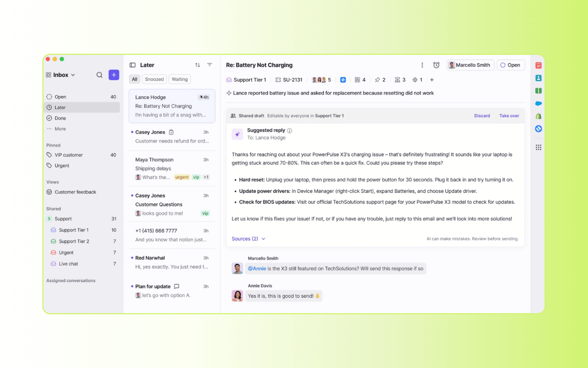Click the snooze alarm clock icon

pyautogui.click(x=436, y=65)
